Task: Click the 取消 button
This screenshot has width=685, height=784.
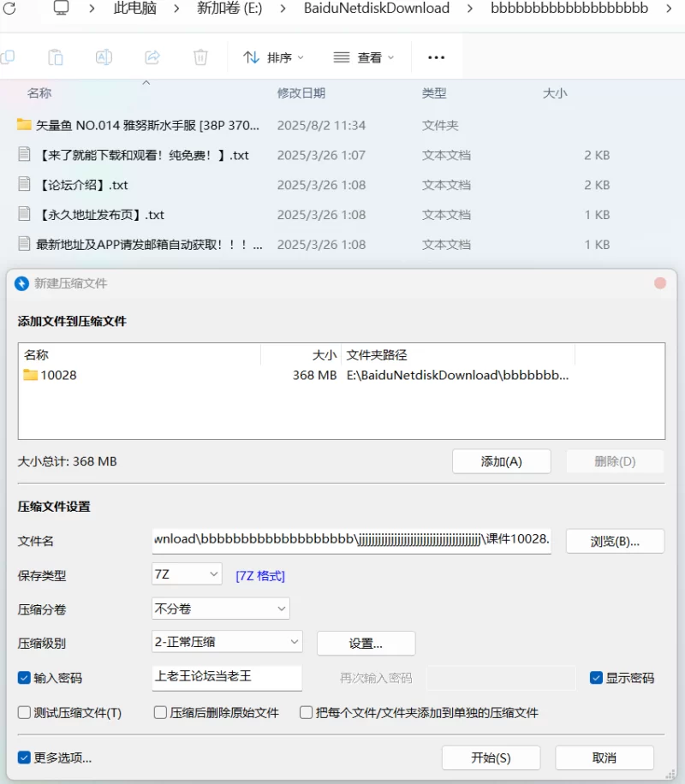Action: 605,758
